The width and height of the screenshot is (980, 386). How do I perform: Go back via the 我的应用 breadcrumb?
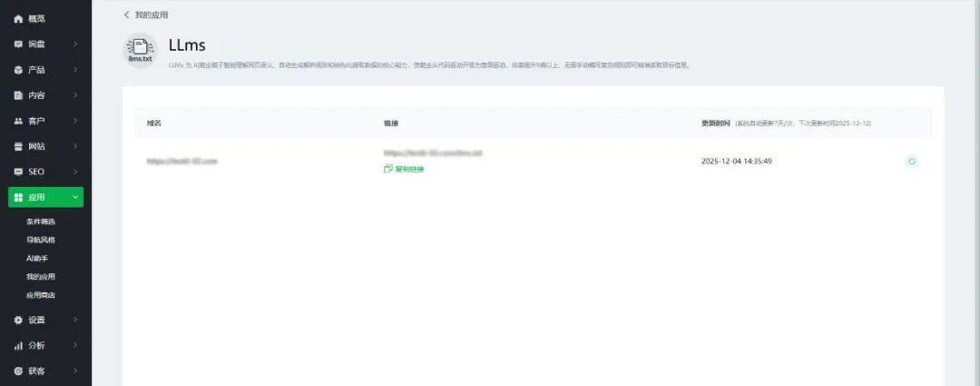click(146, 15)
